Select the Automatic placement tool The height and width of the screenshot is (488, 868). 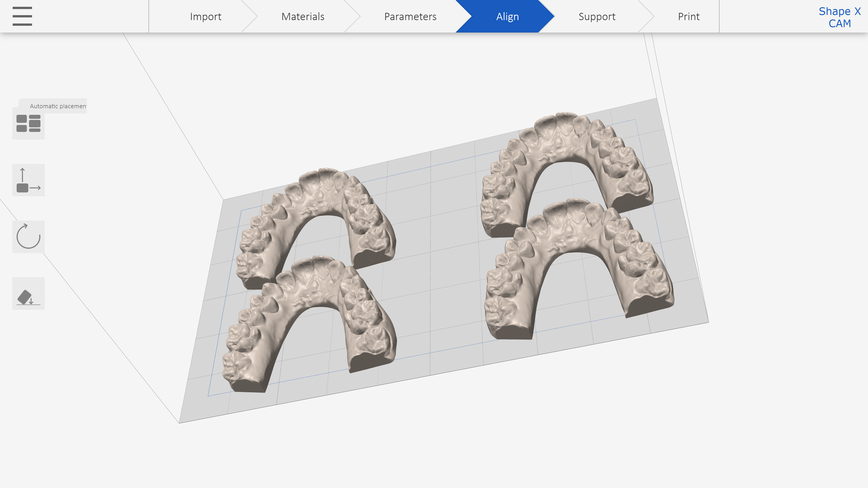[x=28, y=123]
